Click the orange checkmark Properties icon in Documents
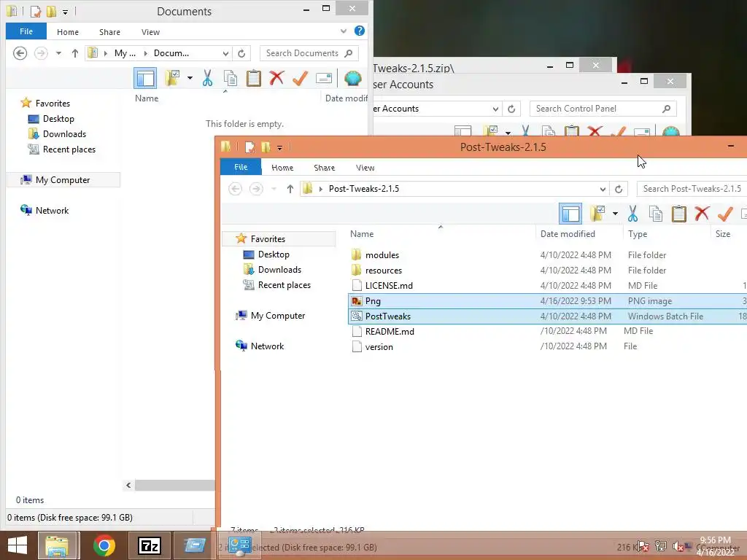 tap(300, 78)
